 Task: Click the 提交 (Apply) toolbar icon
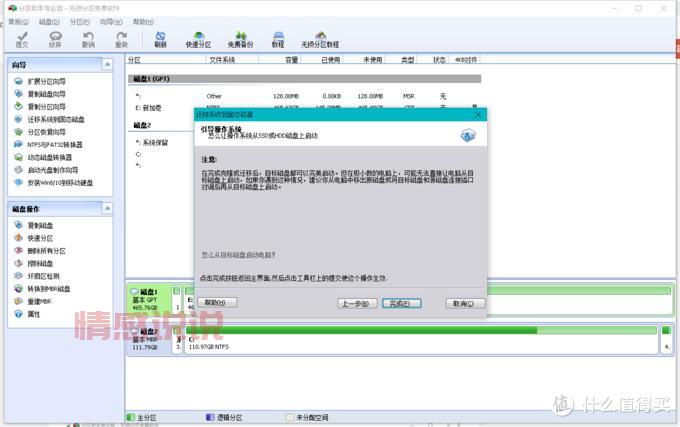(22, 38)
